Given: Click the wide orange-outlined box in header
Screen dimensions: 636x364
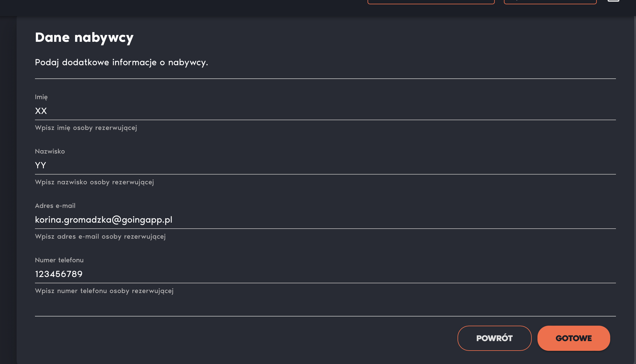Looking at the screenshot, I should pos(431,2).
